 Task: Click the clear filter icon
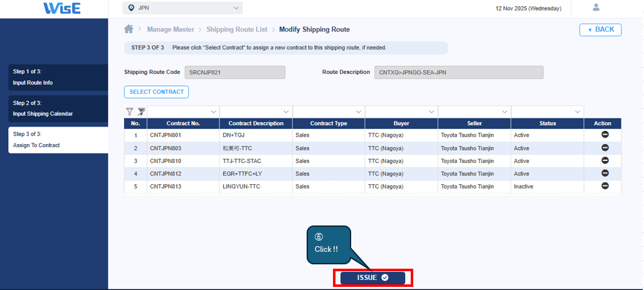click(141, 111)
